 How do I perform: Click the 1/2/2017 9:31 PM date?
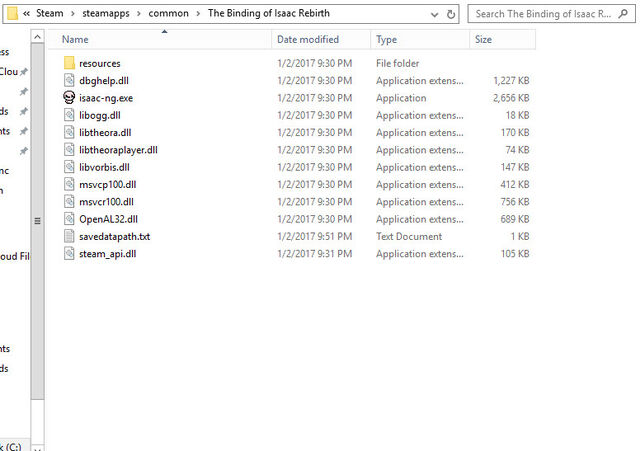point(314,254)
